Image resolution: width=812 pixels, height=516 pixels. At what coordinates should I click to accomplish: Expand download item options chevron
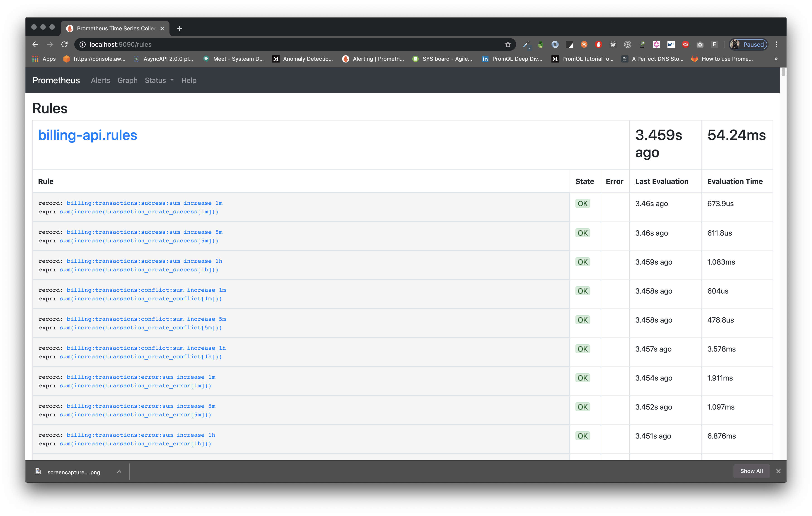[x=119, y=472]
